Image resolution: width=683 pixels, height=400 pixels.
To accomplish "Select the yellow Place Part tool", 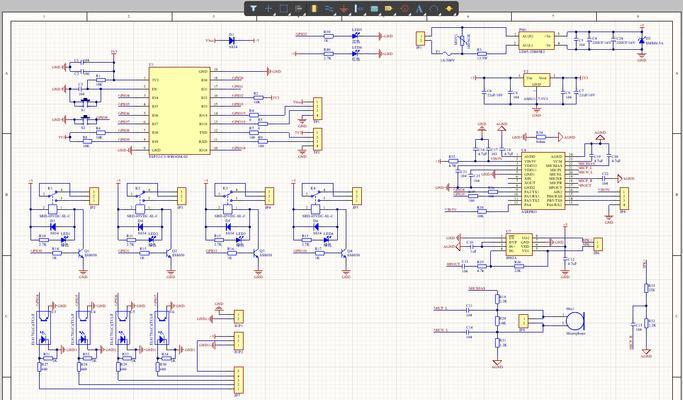I will click(314, 8).
